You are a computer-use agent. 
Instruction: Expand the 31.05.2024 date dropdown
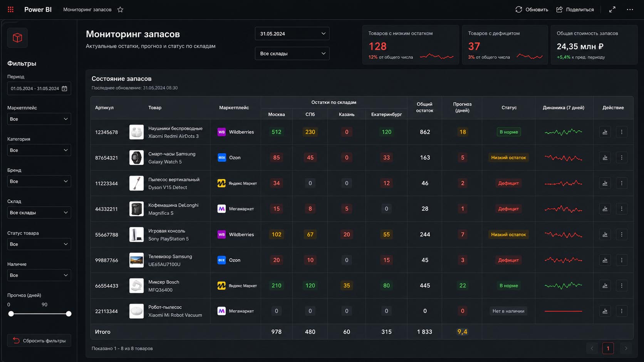coord(292,33)
